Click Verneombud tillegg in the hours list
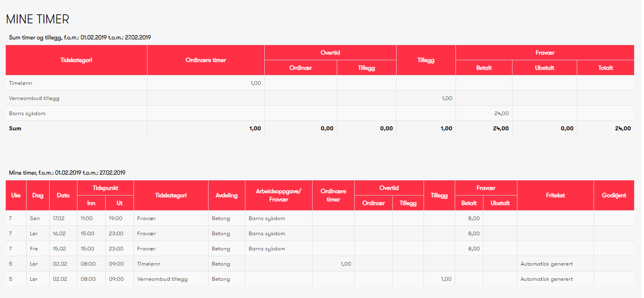 [162, 279]
